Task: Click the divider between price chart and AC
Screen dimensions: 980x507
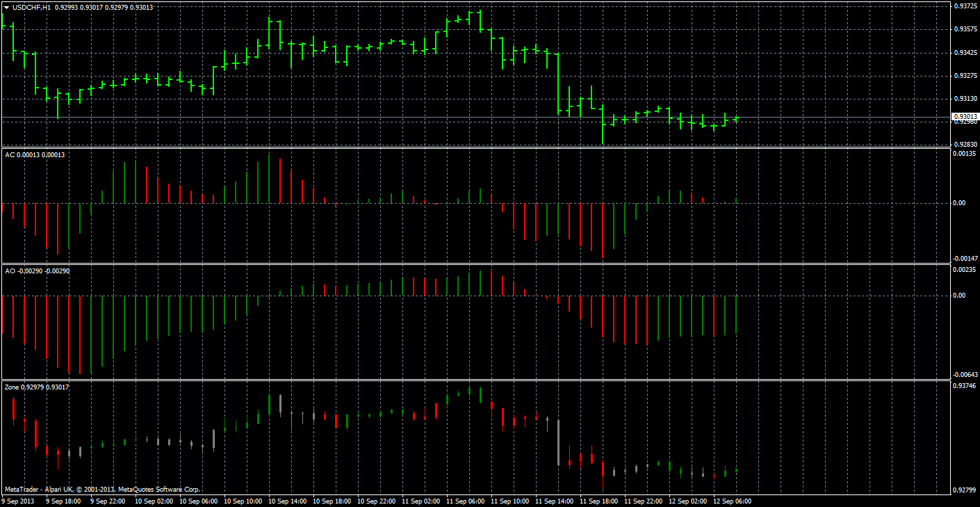Action: pyautogui.click(x=475, y=148)
